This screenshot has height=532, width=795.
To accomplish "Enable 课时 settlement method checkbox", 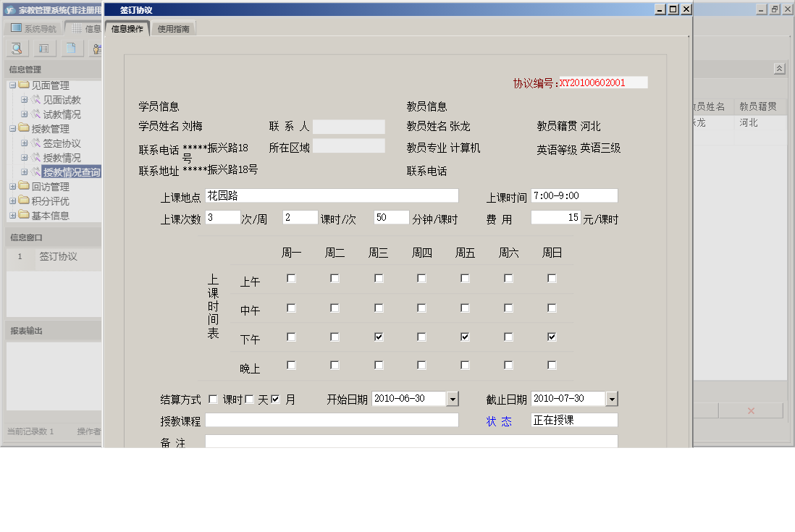I will click(213, 400).
